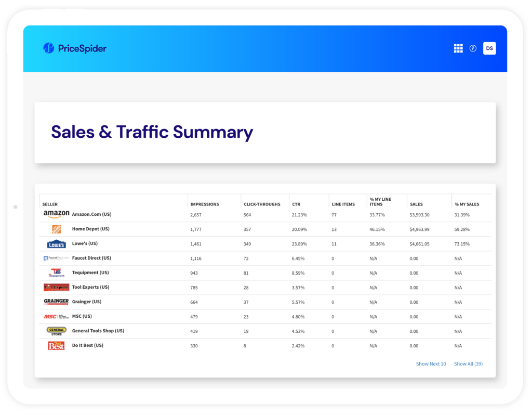Select the Lowe's (US) seller name
The image size is (532, 416).
click(85, 243)
